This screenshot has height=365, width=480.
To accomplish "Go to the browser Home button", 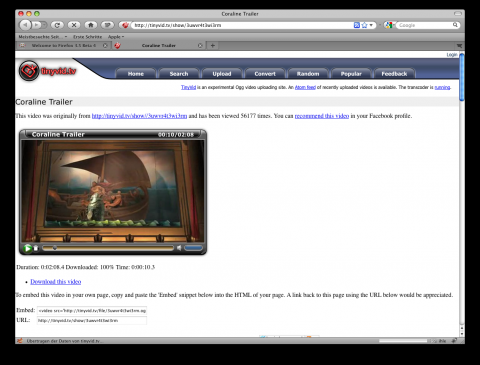I will (x=91, y=25).
